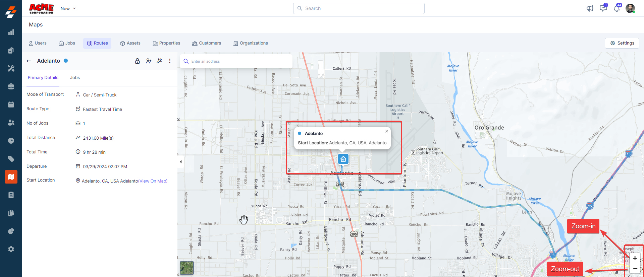Open the map Settings button
The image size is (644, 277).
pyautogui.click(x=622, y=43)
